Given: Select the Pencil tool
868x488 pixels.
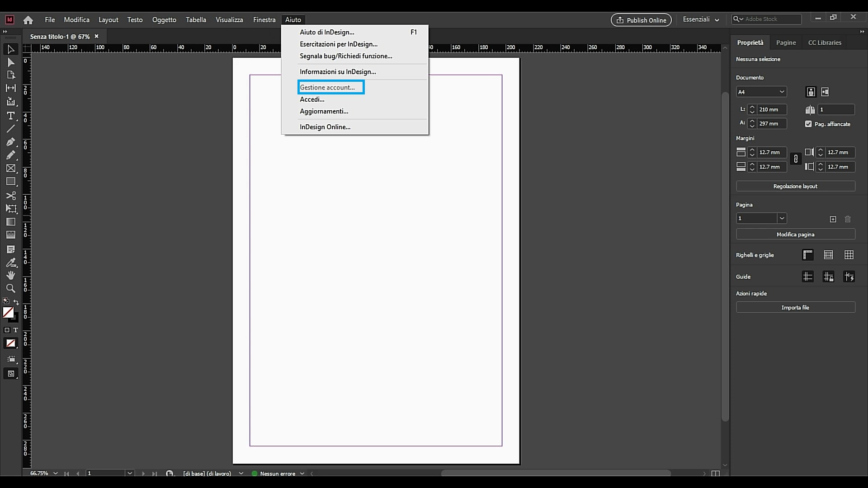Looking at the screenshot, I should [x=11, y=155].
